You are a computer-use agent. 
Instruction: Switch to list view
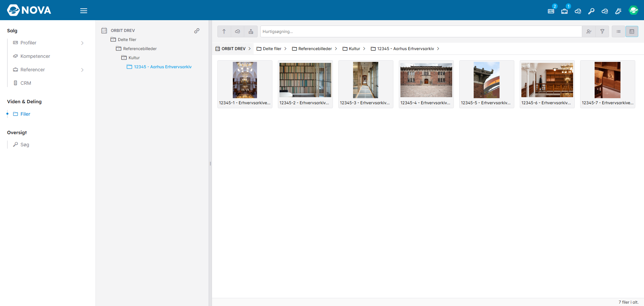tap(618, 32)
